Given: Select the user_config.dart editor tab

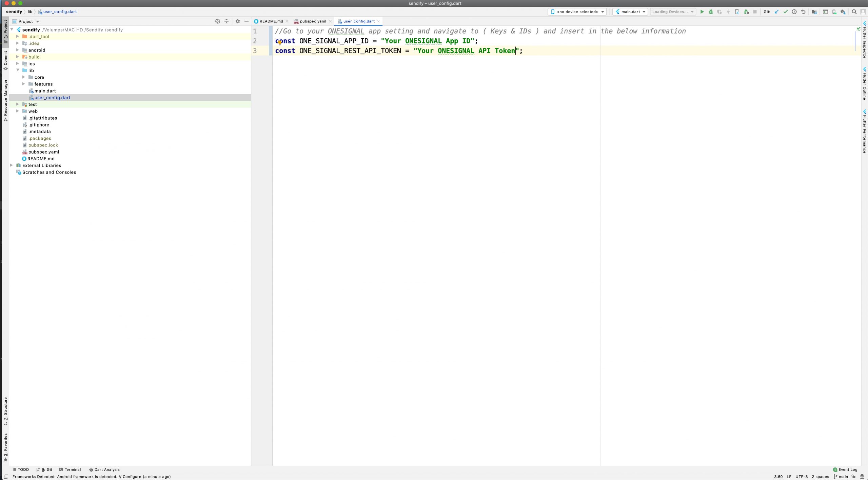Looking at the screenshot, I should (x=358, y=21).
